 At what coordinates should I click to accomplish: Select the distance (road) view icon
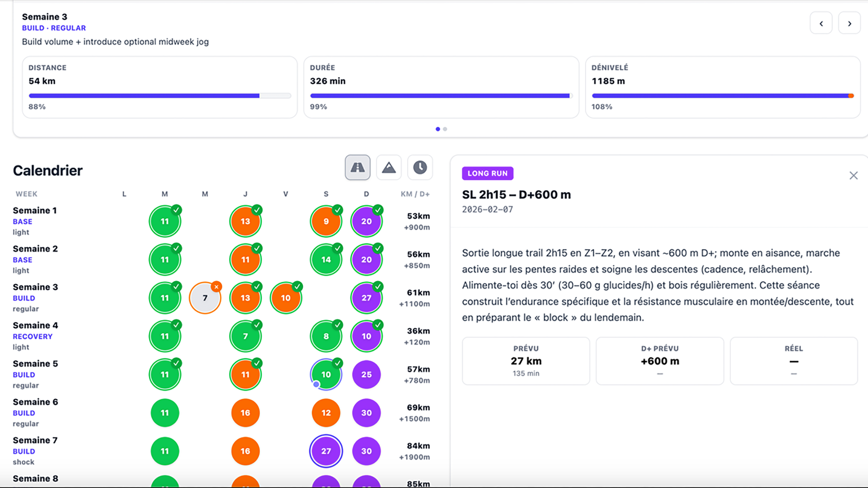(357, 167)
